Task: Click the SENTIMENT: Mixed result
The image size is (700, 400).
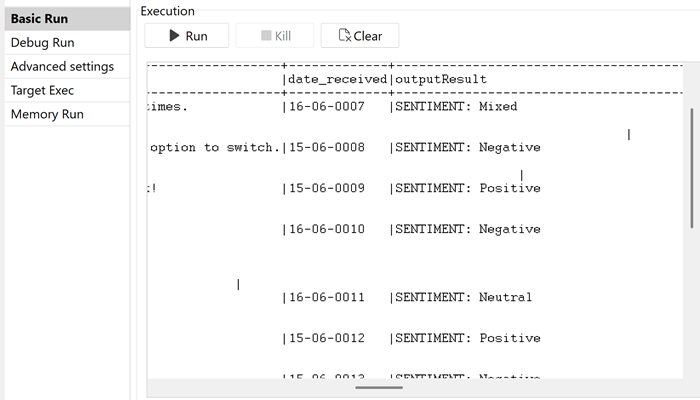Action: 456,107
